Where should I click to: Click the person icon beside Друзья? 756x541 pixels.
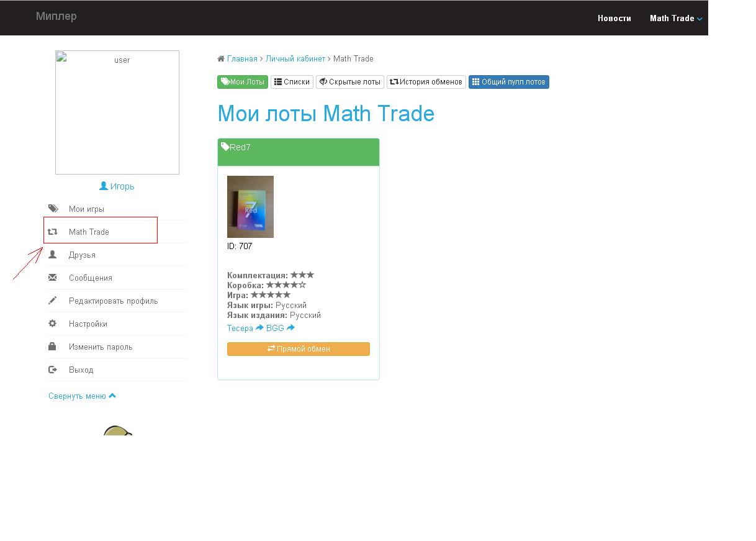tap(53, 255)
